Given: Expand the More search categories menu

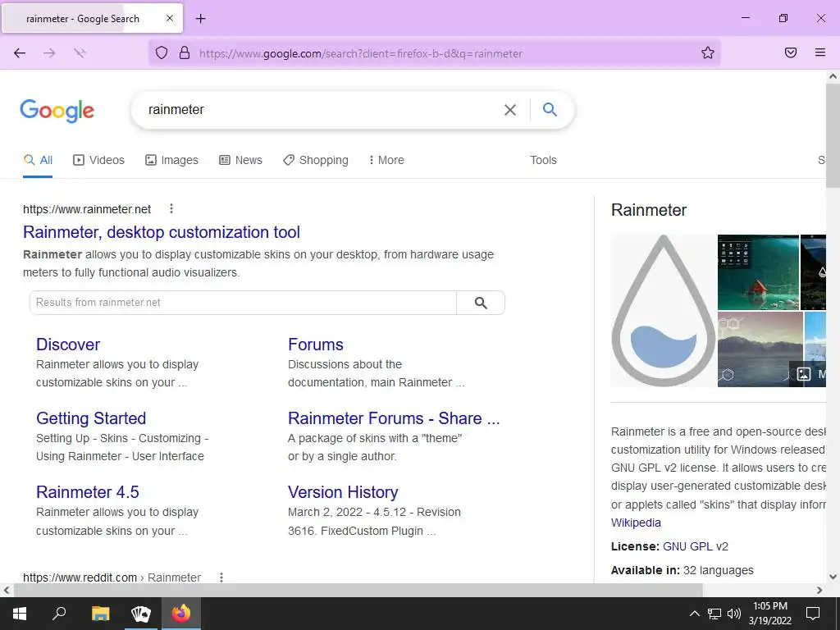Looking at the screenshot, I should click(x=386, y=160).
